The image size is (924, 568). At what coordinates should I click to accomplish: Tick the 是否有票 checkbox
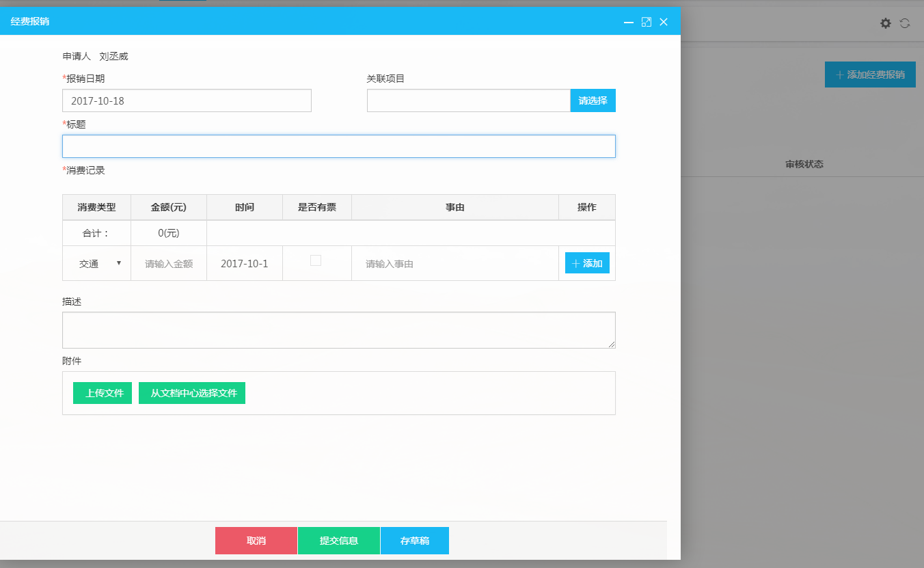click(x=316, y=260)
